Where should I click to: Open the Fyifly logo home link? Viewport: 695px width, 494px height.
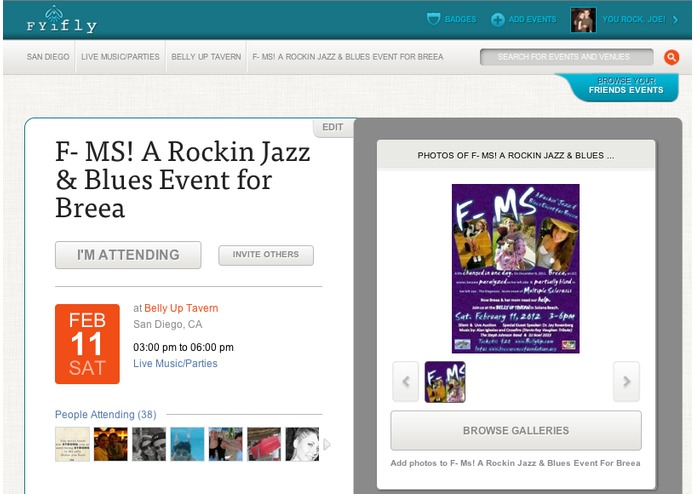pyautogui.click(x=61, y=20)
